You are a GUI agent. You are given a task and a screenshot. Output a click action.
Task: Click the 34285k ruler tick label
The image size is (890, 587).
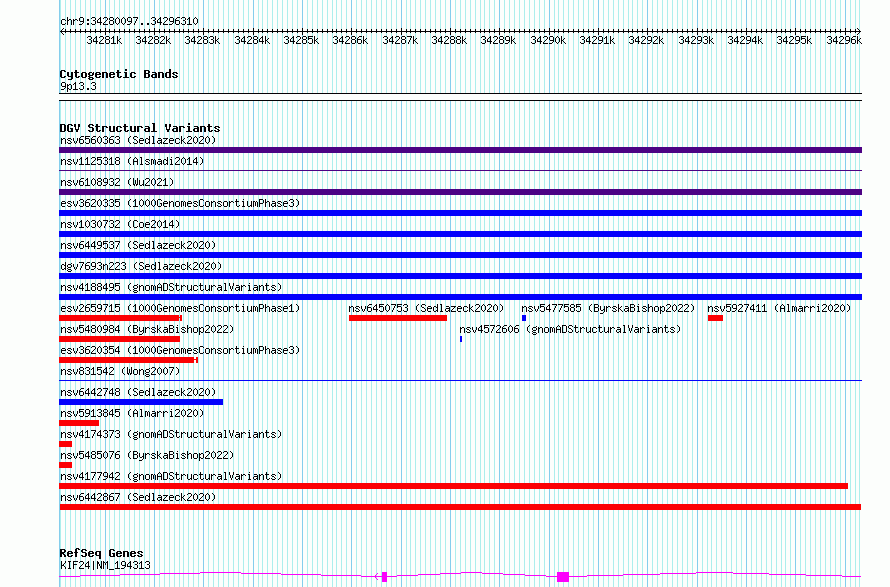pos(301,41)
